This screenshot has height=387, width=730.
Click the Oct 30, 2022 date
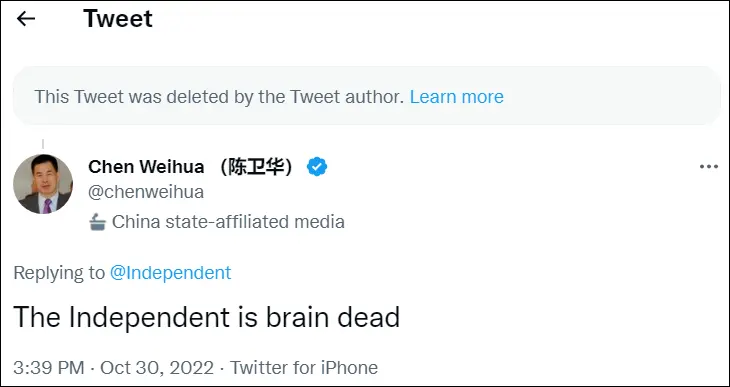point(157,367)
